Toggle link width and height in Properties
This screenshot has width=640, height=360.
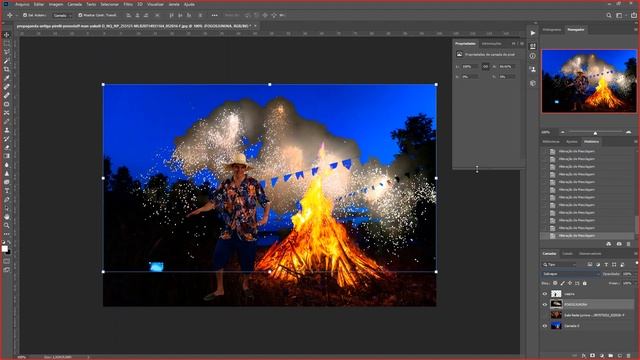tap(485, 67)
